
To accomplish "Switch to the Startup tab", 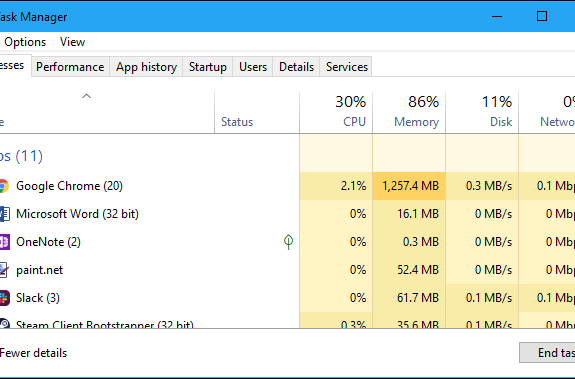I will (x=208, y=67).
